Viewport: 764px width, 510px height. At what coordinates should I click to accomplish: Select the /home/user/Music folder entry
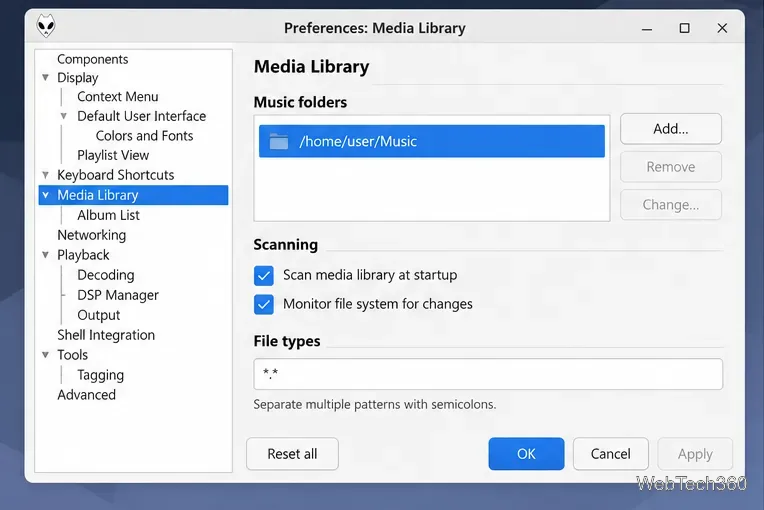[432, 141]
